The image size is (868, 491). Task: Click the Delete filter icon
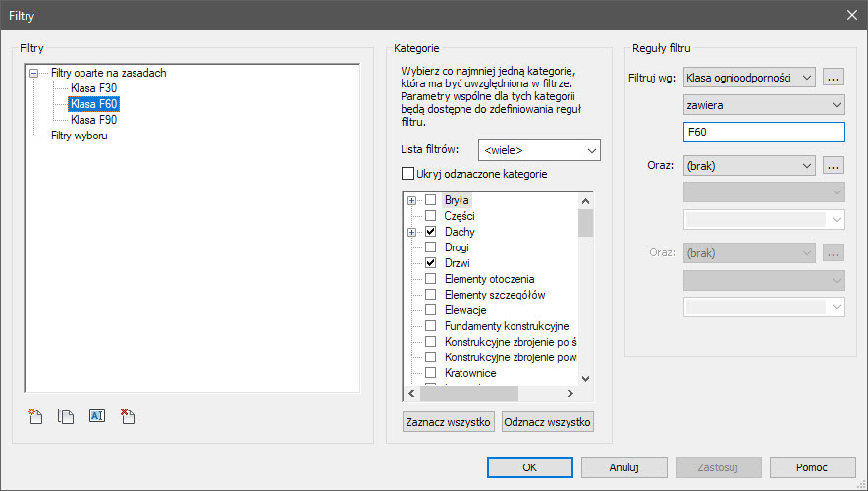(126, 416)
